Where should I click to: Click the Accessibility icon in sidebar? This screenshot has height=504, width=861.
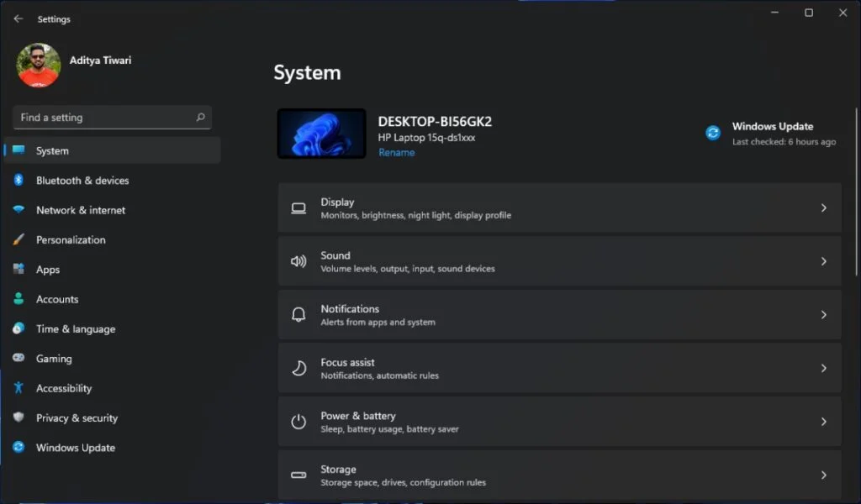click(x=18, y=388)
